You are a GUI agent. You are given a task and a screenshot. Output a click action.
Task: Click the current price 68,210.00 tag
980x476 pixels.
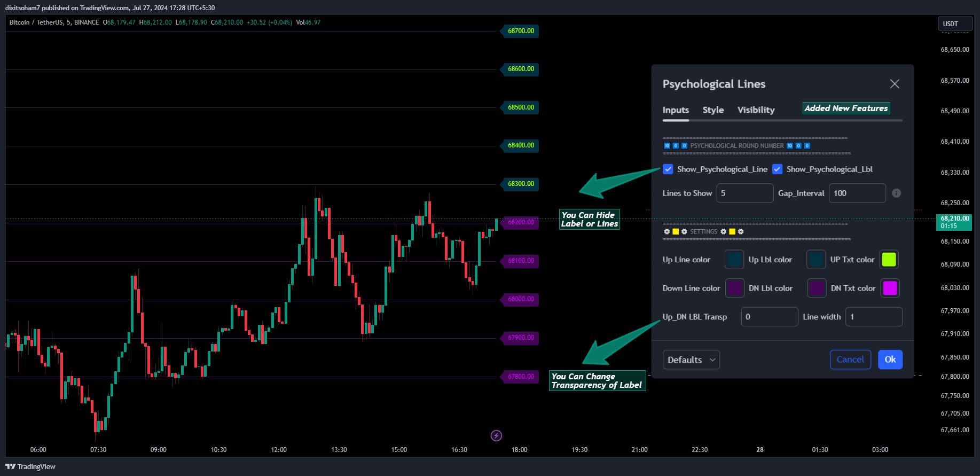click(954, 222)
